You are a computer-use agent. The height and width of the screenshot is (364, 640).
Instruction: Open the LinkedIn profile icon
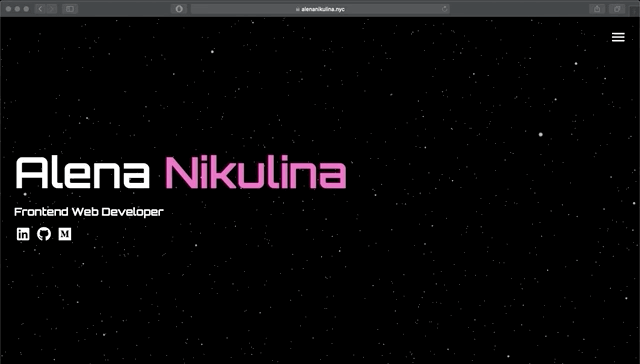tap(23, 234)
